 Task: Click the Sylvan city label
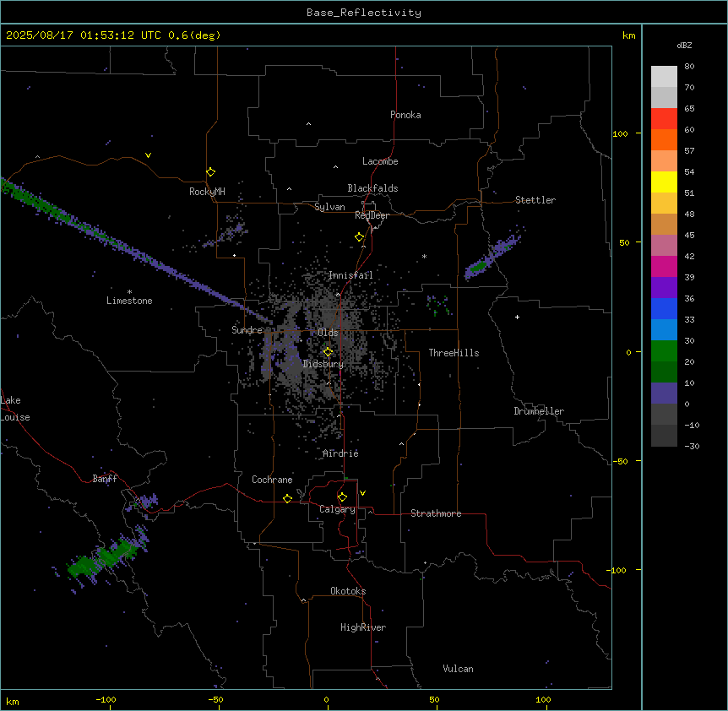point(329,207)
